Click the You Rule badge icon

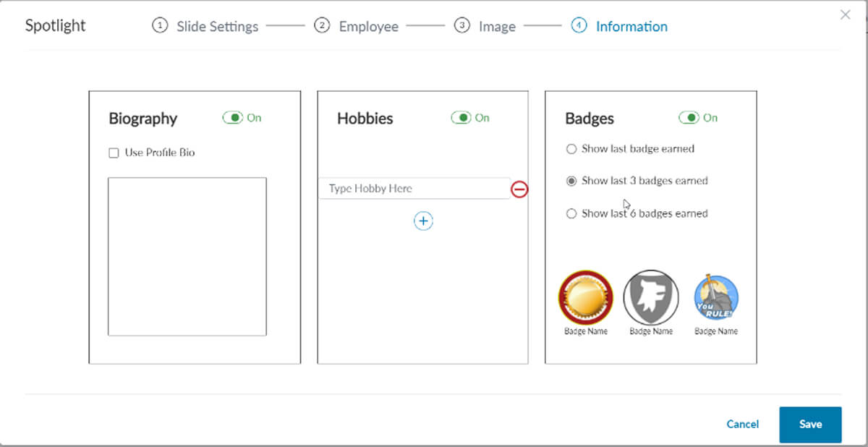point(716,298)
